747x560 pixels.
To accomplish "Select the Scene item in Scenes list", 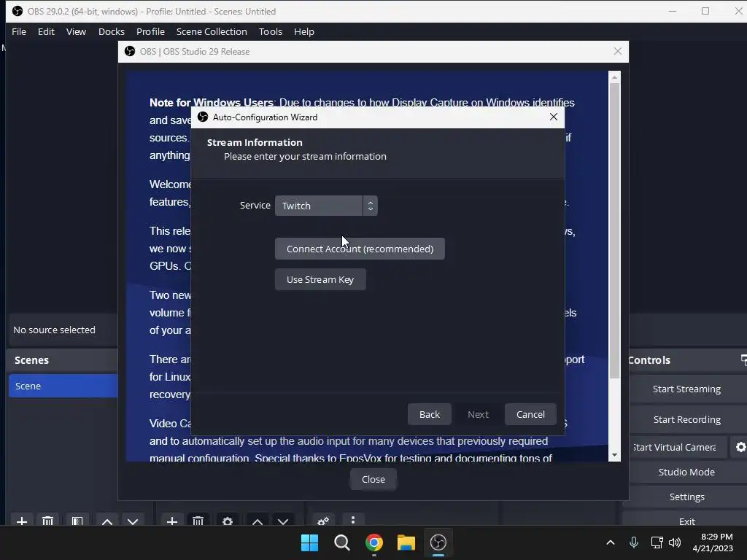I will [63, 386].
